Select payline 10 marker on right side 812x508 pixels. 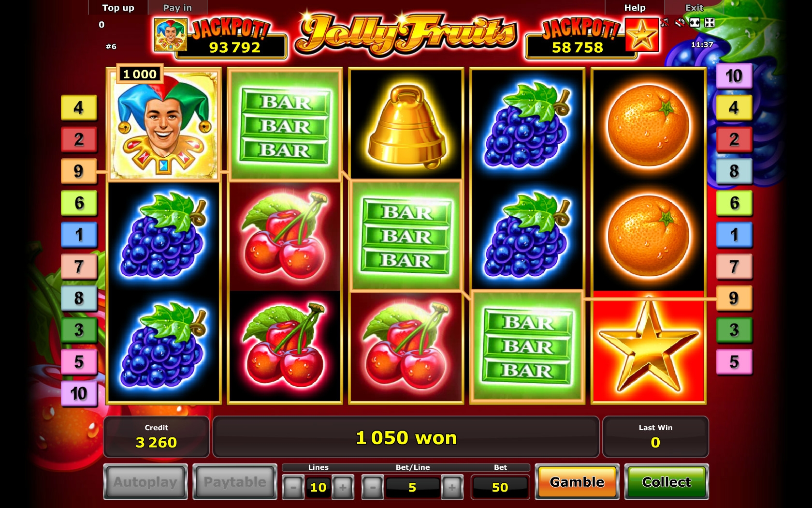click(734, 76)
